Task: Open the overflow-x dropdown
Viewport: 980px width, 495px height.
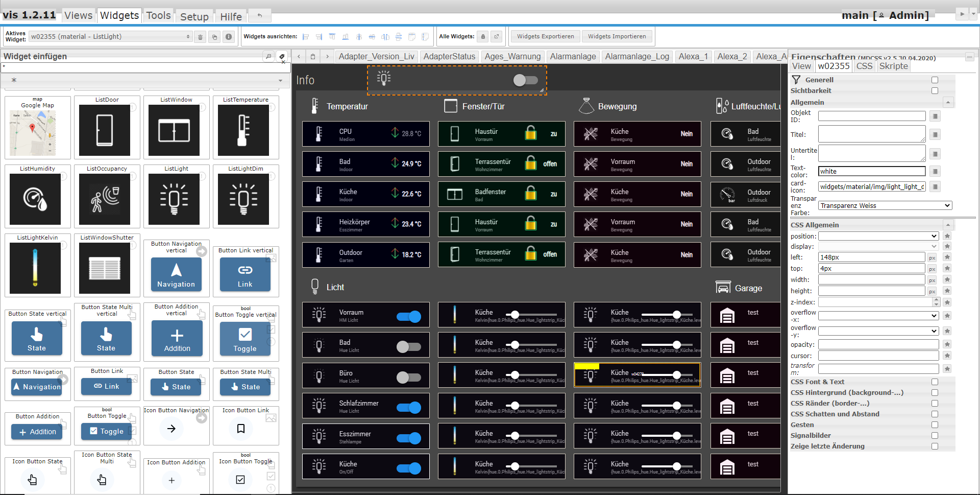Action: [x=878, y=316]
